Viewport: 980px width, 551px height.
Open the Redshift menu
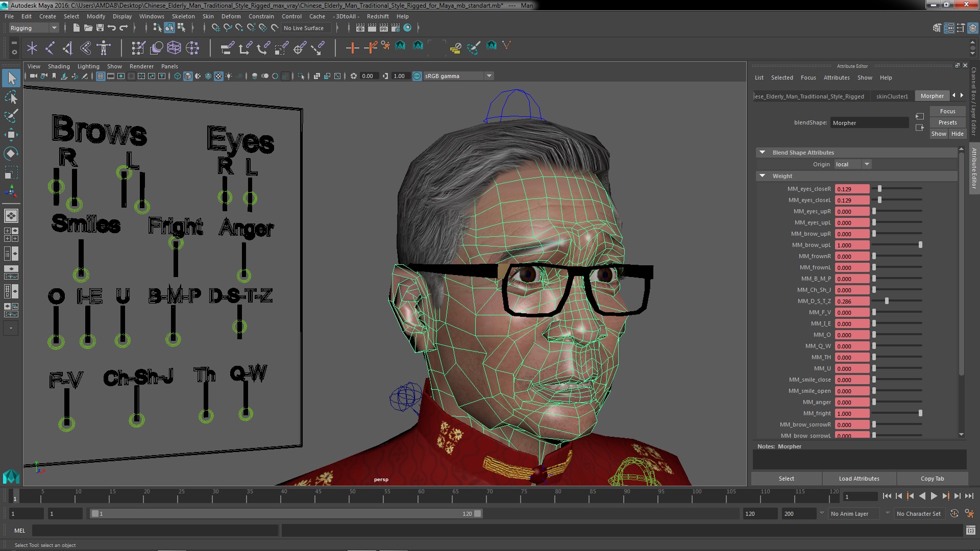pos(378,16)
